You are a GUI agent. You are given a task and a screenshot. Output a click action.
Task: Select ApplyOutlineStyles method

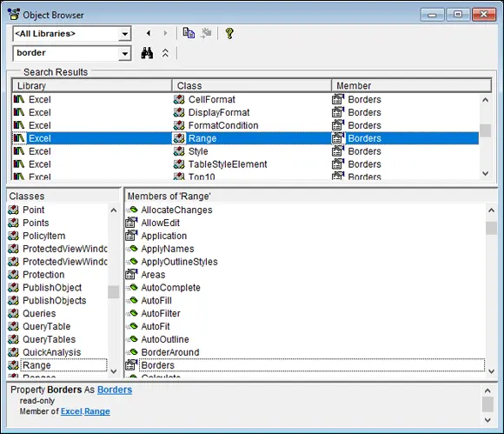click(179, 262)
